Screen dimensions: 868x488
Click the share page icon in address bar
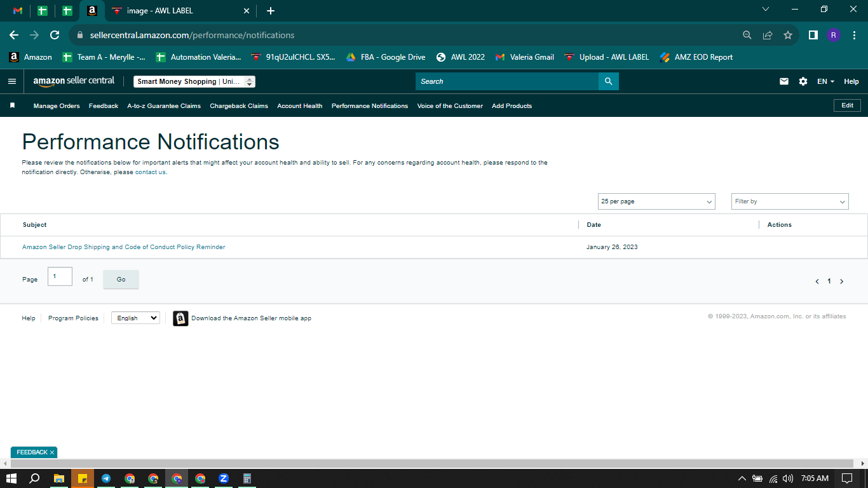[768, 35]
